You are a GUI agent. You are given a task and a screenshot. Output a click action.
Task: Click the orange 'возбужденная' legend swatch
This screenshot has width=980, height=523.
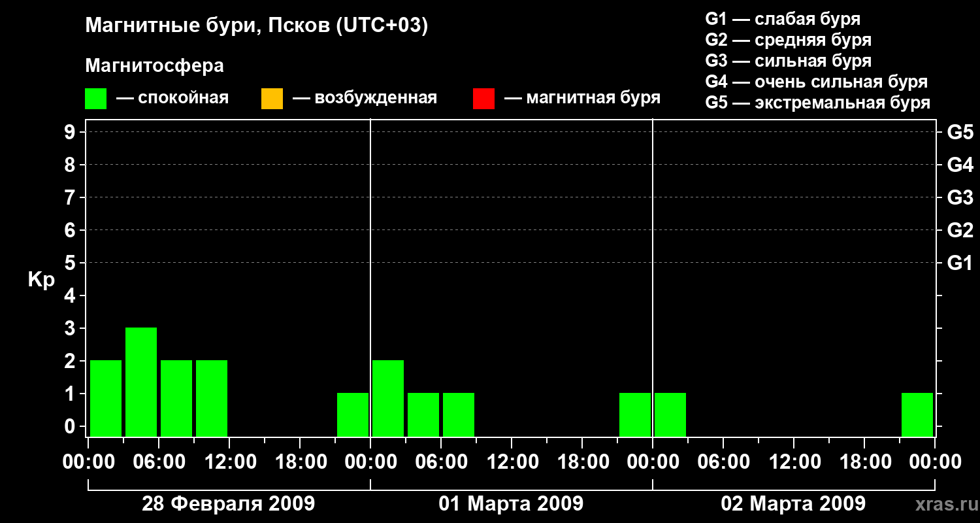272,99
